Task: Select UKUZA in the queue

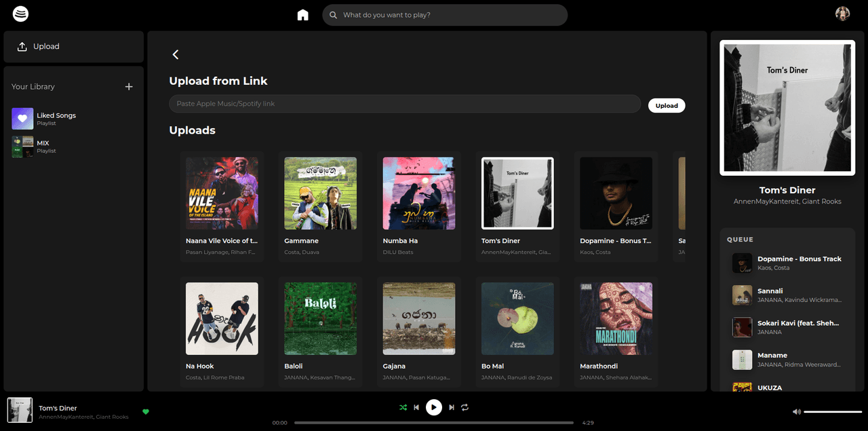Action: tap(787, 387)
